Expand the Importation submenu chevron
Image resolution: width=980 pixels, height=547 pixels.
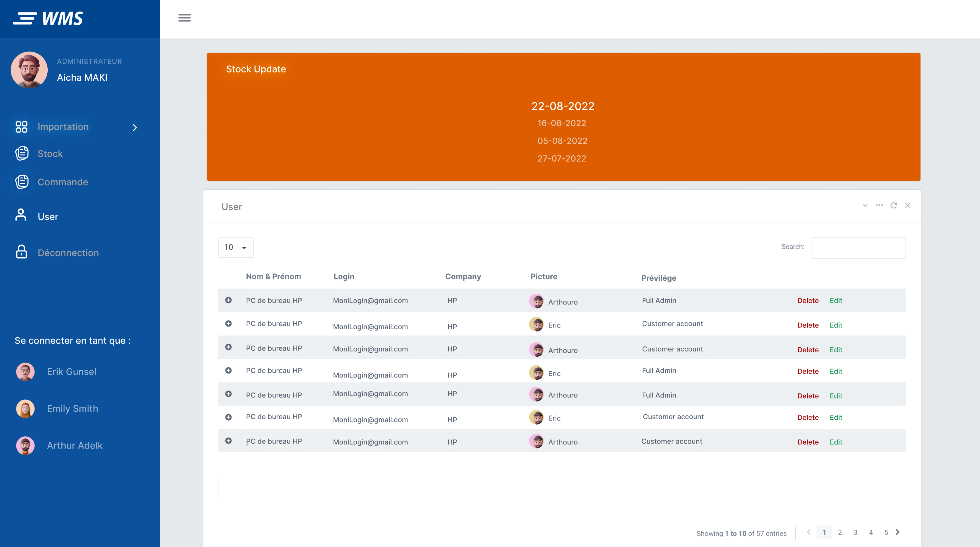click(135, 127)
